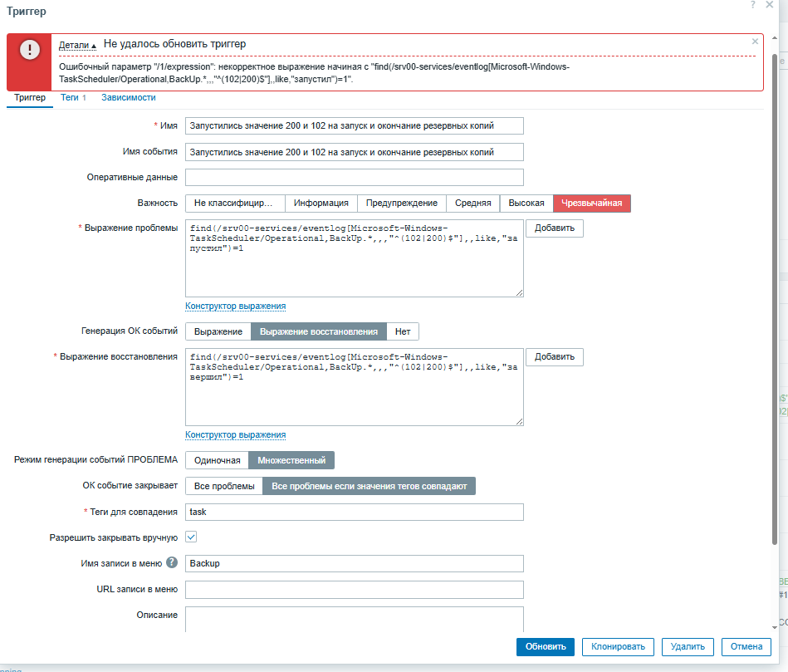Select Выражение восстановления OK event option

coord(319,331)
